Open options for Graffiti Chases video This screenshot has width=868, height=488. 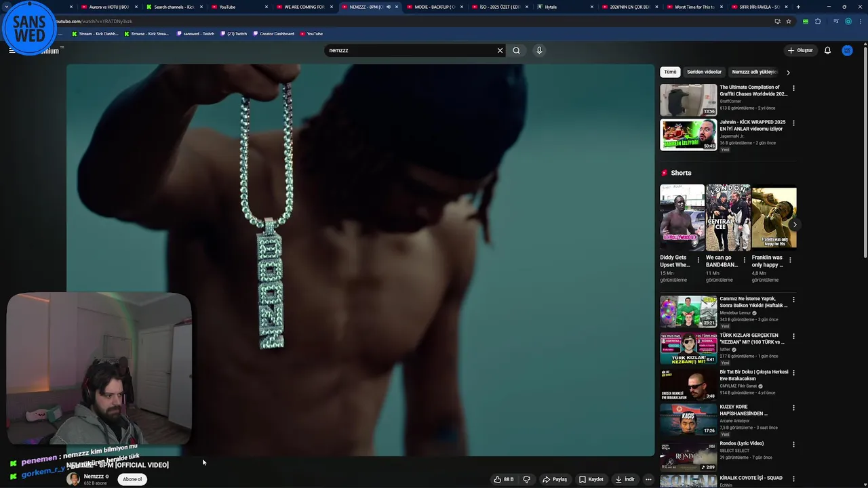[793, 88]
